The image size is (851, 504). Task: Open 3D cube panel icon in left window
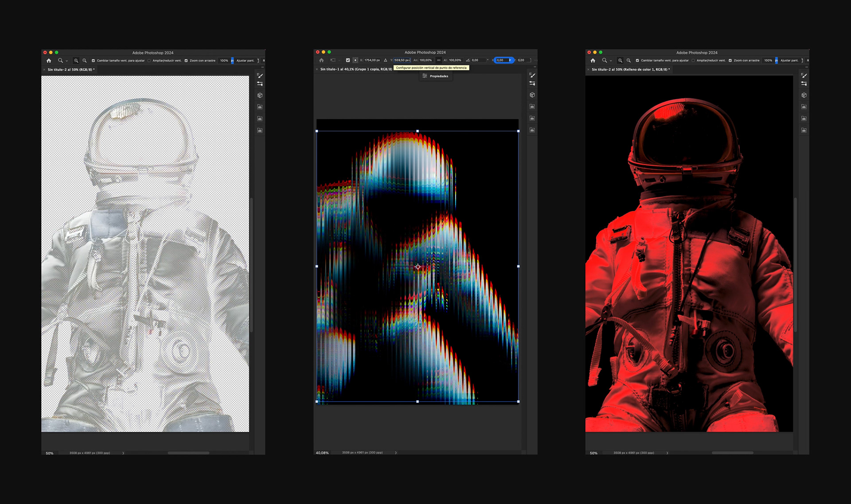coord(260,95)
